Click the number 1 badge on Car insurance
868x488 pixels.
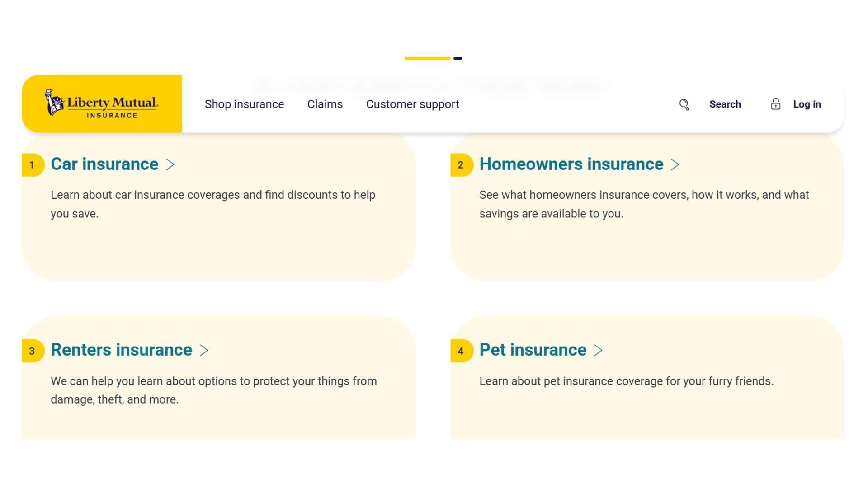(x=33, y=165)
